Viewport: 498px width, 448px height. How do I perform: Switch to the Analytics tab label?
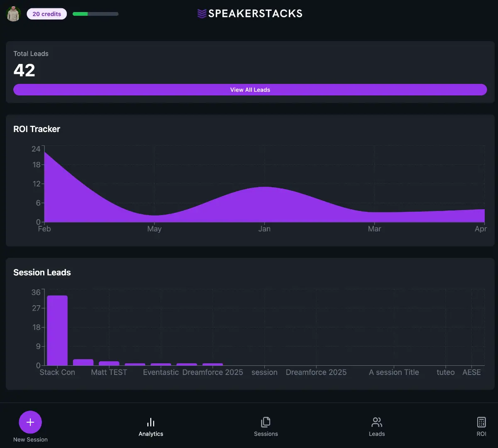pyautogui.click(x=151, y=434)
